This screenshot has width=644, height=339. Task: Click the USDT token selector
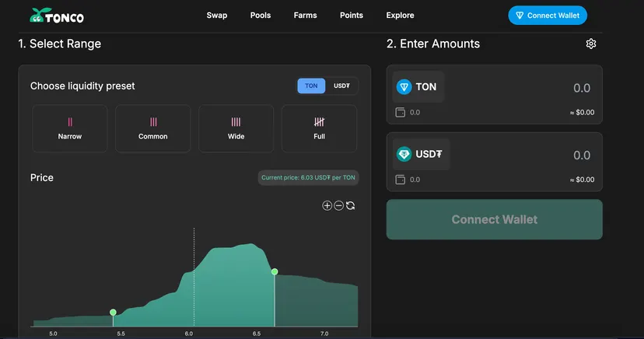[422, 154]
